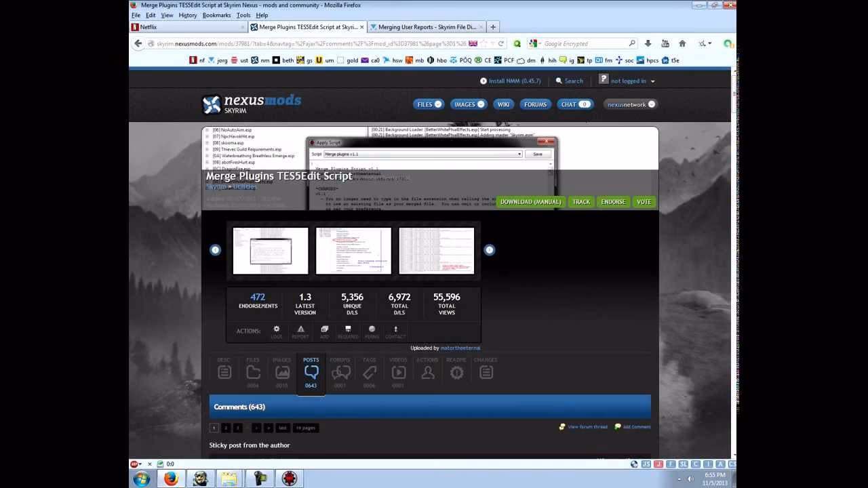Close the Merge Plugins TES5Edit Script tab
The image size is (868, 488).
pyautogui.click(x=361, y=27)
